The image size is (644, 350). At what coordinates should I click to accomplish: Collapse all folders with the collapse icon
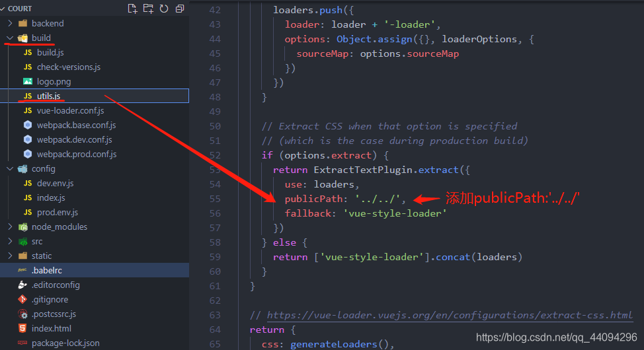[179, 9]
